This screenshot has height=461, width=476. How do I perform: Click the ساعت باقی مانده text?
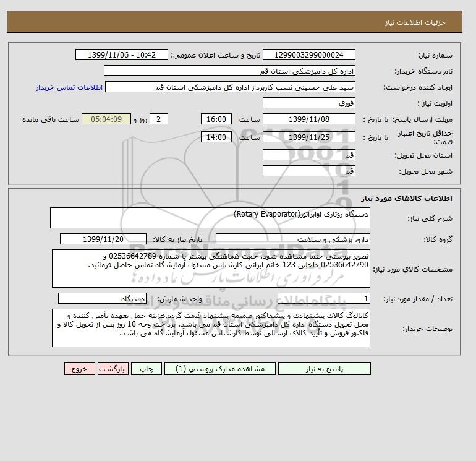point(51,119)
